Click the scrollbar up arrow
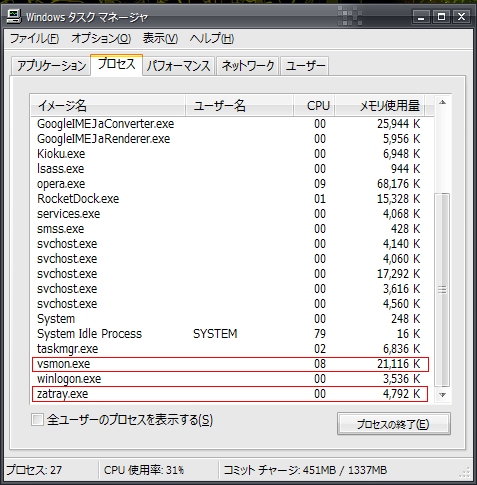477x485 pixels. (442, 102)
